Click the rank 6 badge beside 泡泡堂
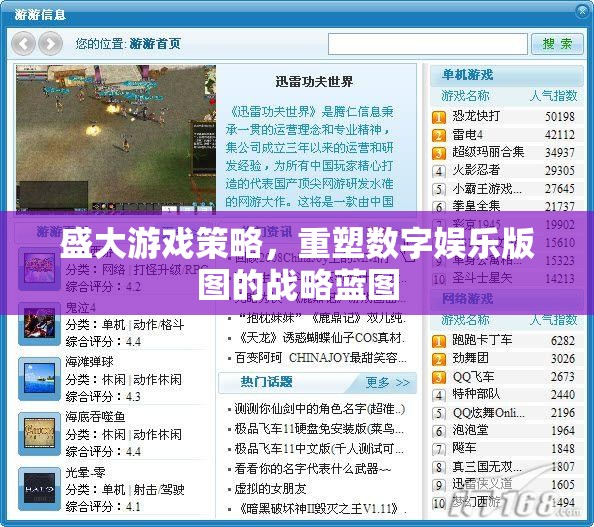This screenshot has height=527, width=594. click(439, 431)
